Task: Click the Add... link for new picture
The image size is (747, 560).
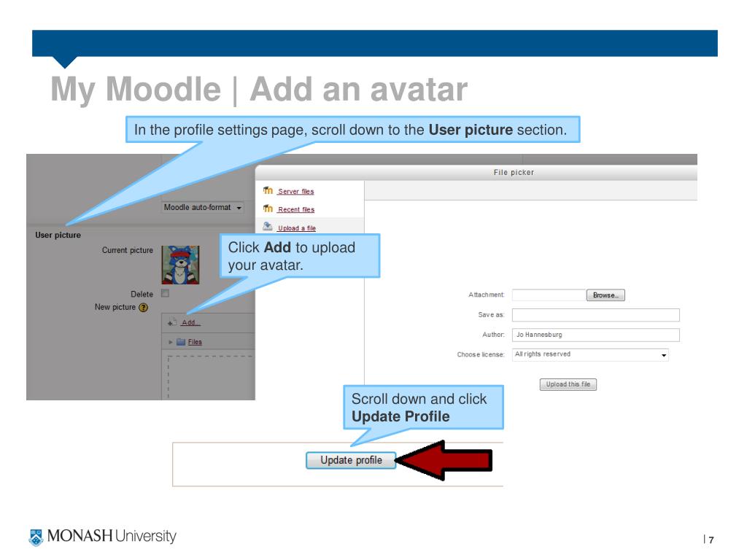Action: point(190,322)
